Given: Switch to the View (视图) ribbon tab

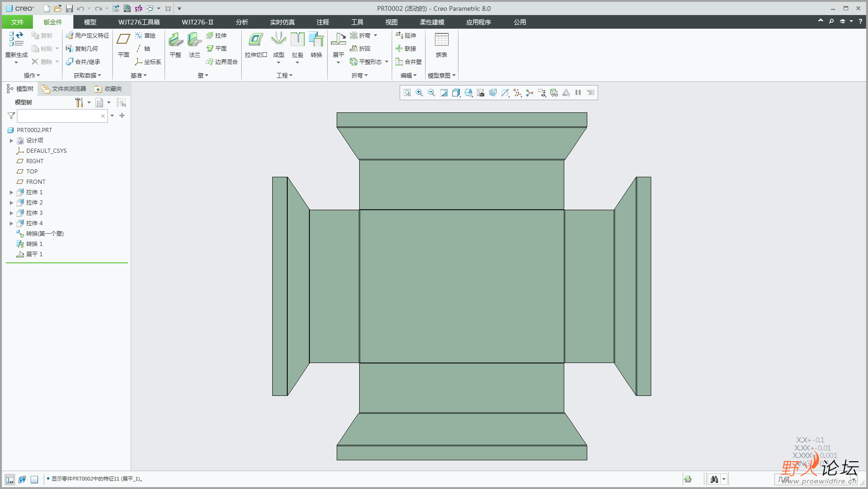Looking at the screenshot, I should tap(392, 22).
